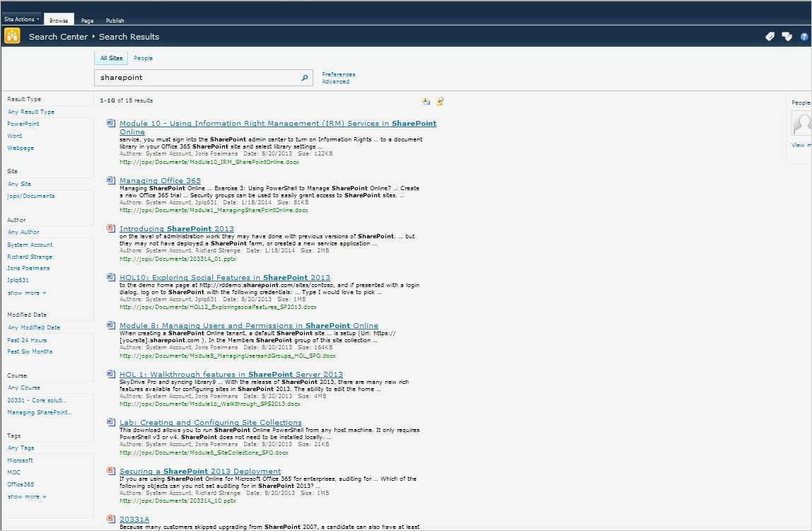Open HOL 1 Walkthrough features result

pos(231,374)
